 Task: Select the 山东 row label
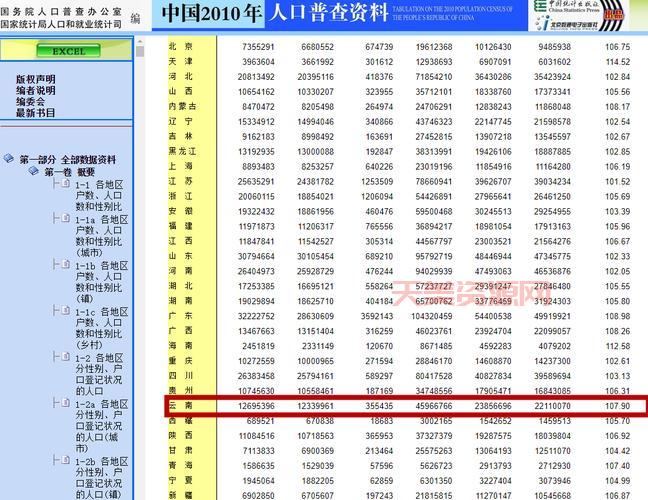pyautogui.click(x=181, y=256)
